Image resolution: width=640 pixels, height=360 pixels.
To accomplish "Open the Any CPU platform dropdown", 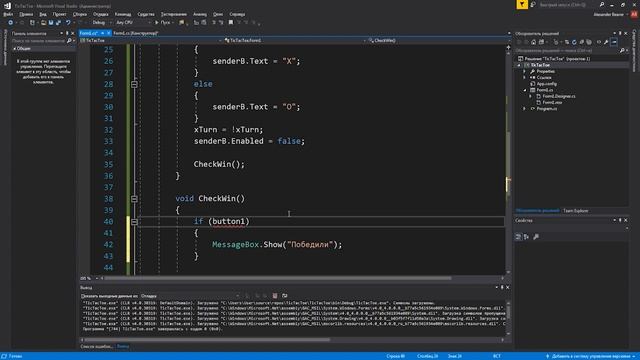I will (133, 22).
